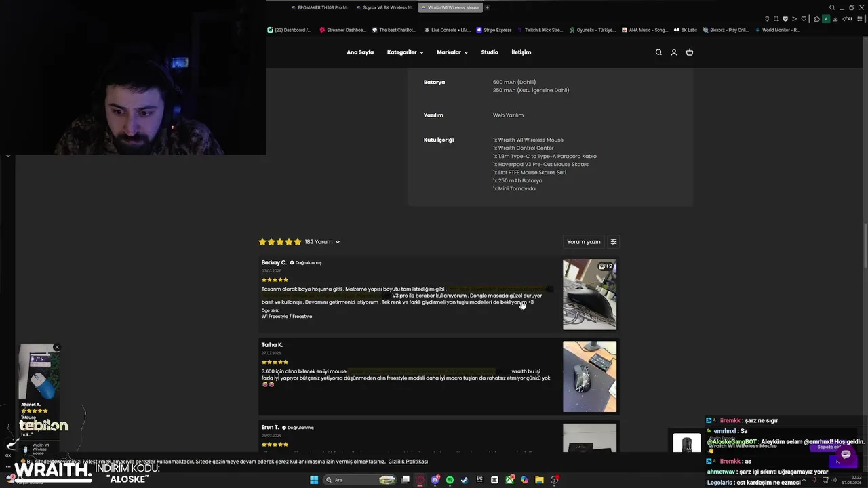
Task: Open the Gizlilik Politikası link
Action: [408, 462]
